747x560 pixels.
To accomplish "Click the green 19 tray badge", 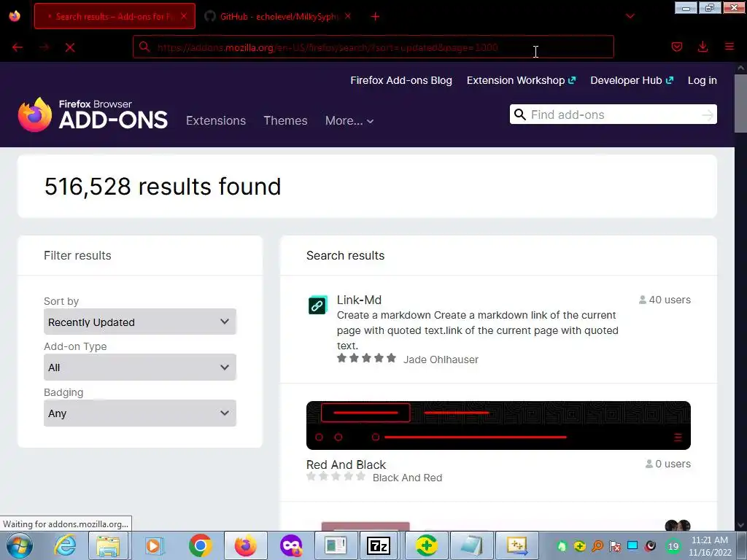I will tap(673, 546).
